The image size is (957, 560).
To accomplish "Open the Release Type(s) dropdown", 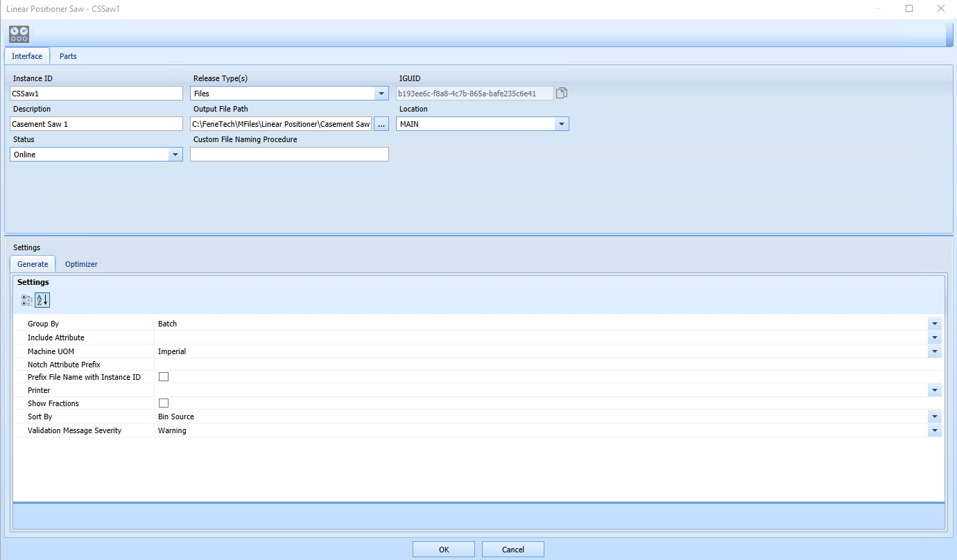I will [381, 93].
